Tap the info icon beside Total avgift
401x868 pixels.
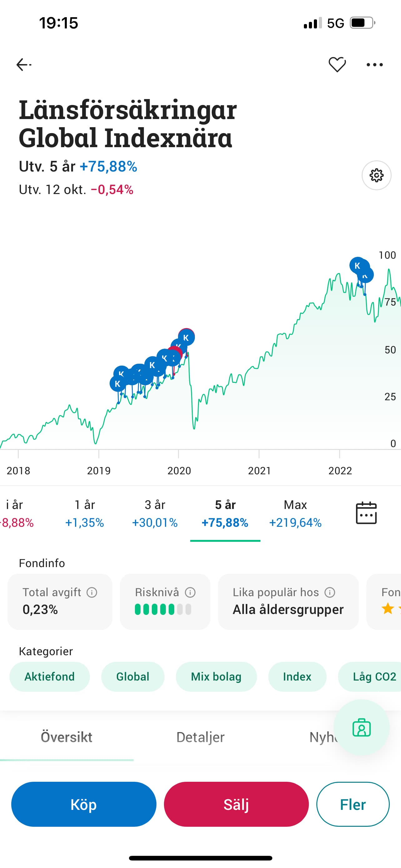coord(92,592)
